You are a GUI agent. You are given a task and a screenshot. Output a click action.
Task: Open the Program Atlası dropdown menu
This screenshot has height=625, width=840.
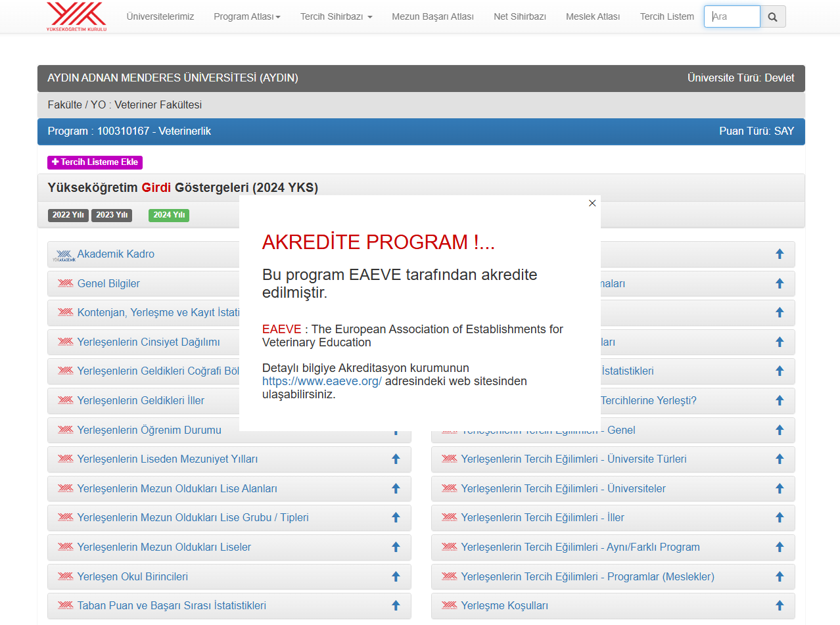(246, 16)
